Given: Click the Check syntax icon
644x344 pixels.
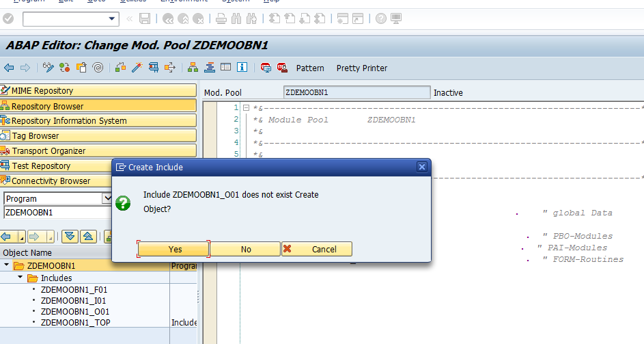Looking at the screenshot, I should pos(120,68).
